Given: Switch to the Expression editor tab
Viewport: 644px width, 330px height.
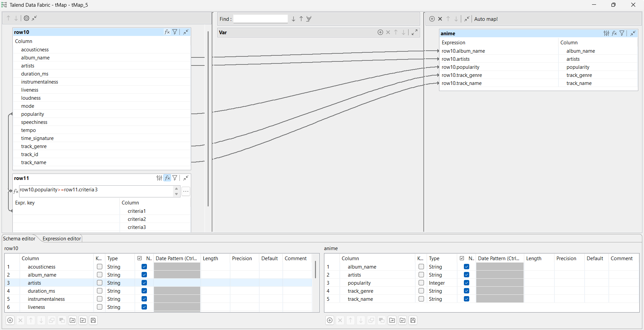Looking at the screenshot, I should [x=62, y=239].
